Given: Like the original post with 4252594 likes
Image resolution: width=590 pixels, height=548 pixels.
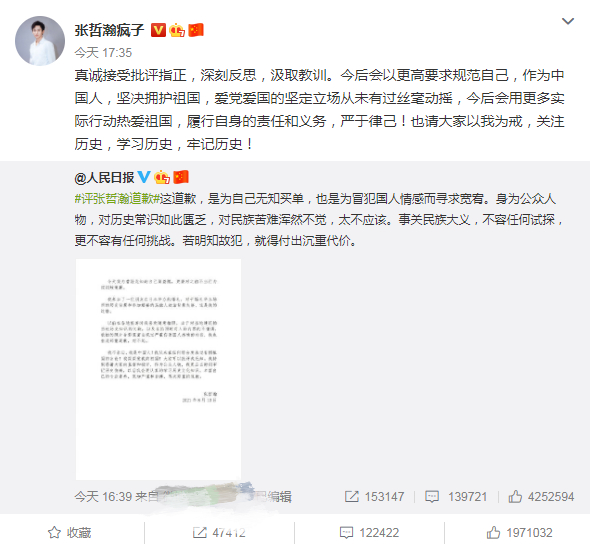Looking at the screenshot, I should click(x=541, y=497).
